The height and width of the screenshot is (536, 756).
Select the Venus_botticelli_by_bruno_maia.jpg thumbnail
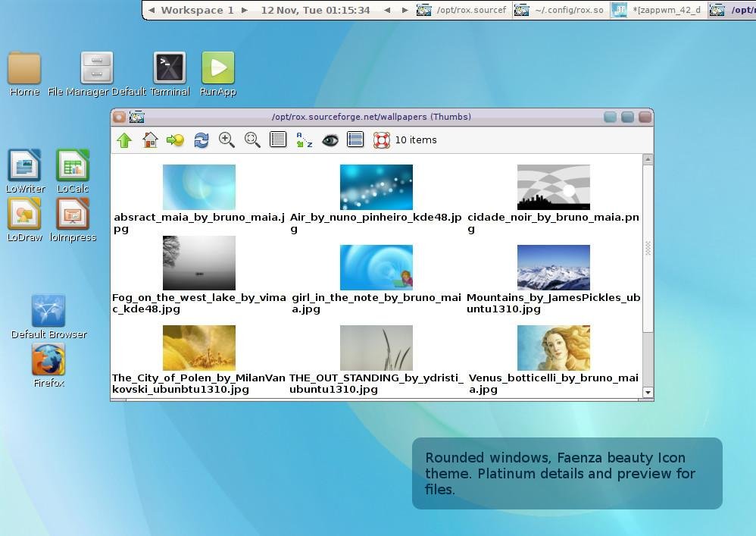click(x=553, y=348)
